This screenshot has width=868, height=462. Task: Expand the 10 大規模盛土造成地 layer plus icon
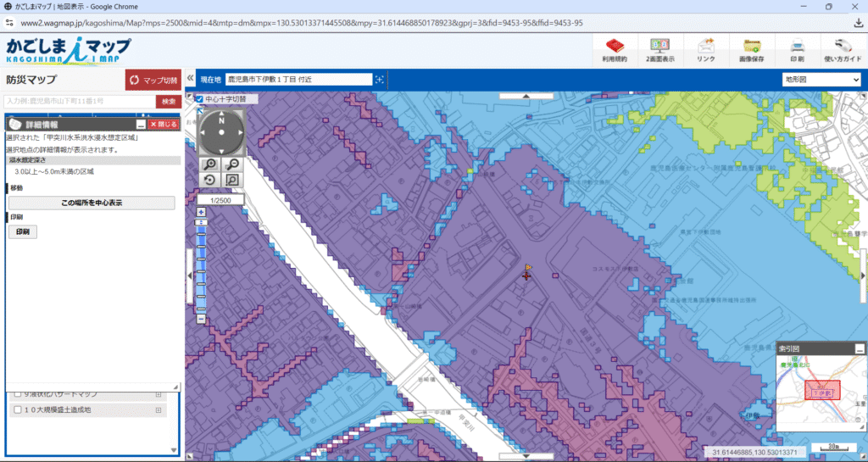pyautogui.click(x=158, y=410)
